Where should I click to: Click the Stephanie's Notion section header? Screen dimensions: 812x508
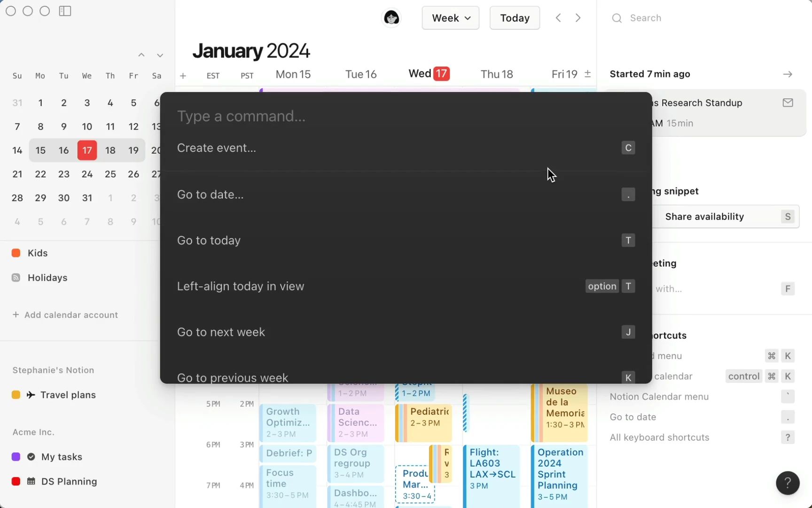pos(54,370)
